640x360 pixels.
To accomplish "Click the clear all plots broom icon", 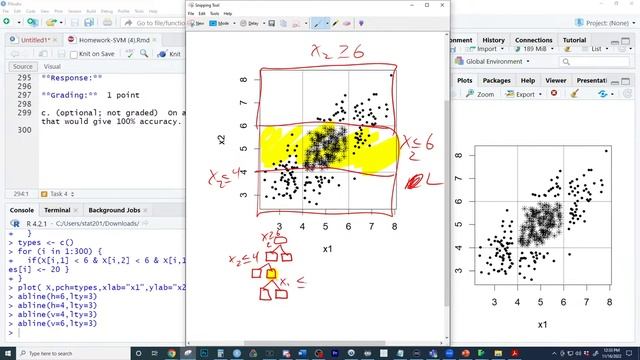I will point(575,93).
